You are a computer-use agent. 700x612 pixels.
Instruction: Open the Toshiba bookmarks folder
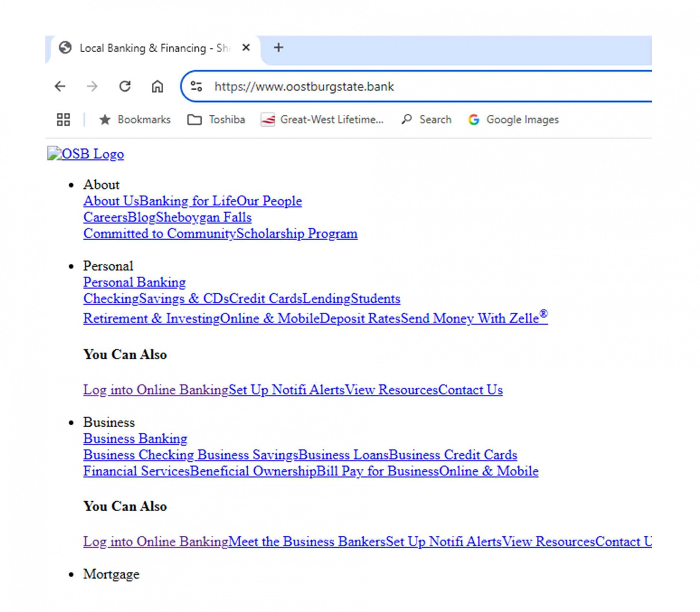coord(216,120)
